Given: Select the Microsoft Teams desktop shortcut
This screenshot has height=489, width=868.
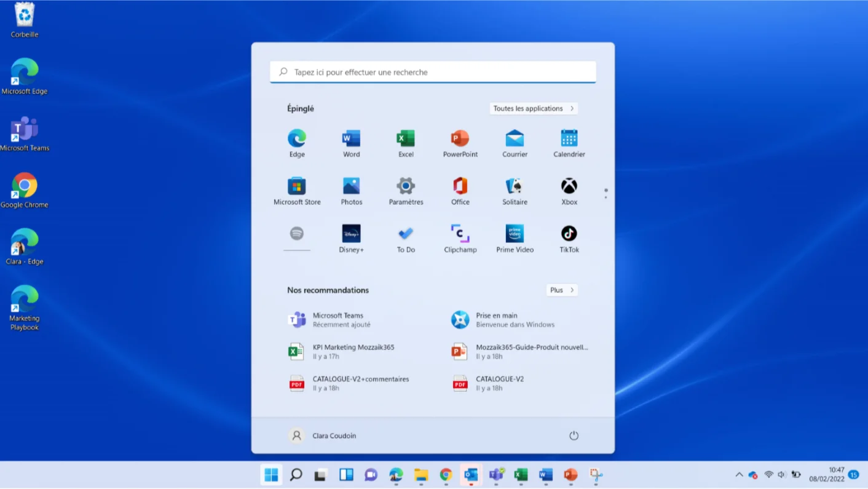Looking at the screenshot, I should tap(25, 133).
